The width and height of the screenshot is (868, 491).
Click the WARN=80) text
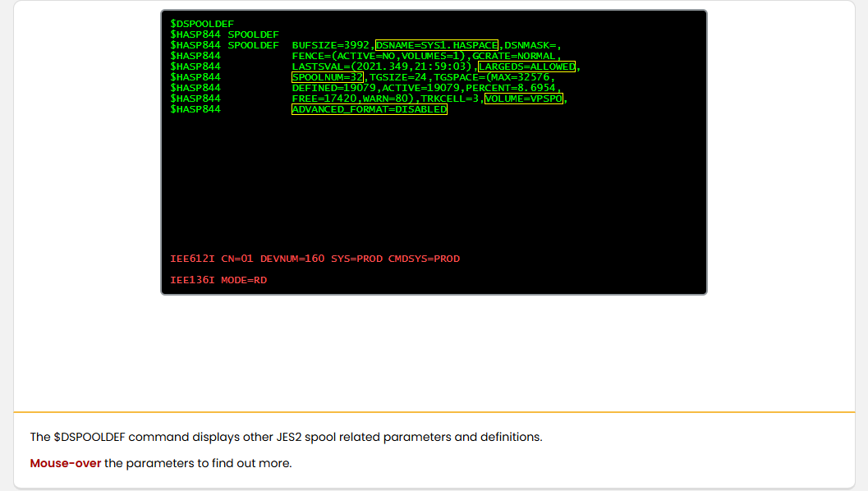click(x=388, y=99)
